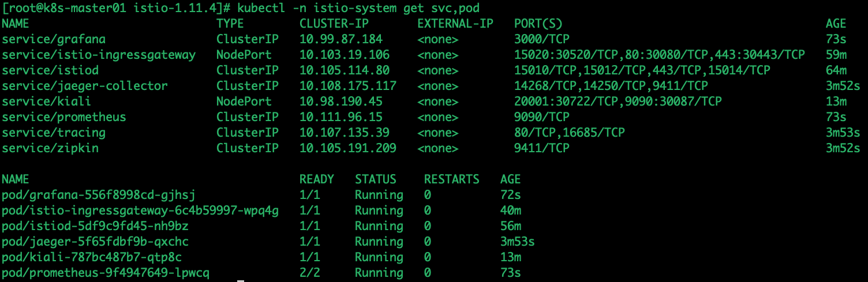Select the service/istio-ingressgateway name
The width and height of the screenshot is (868, 282).
[x=99, y=55]
